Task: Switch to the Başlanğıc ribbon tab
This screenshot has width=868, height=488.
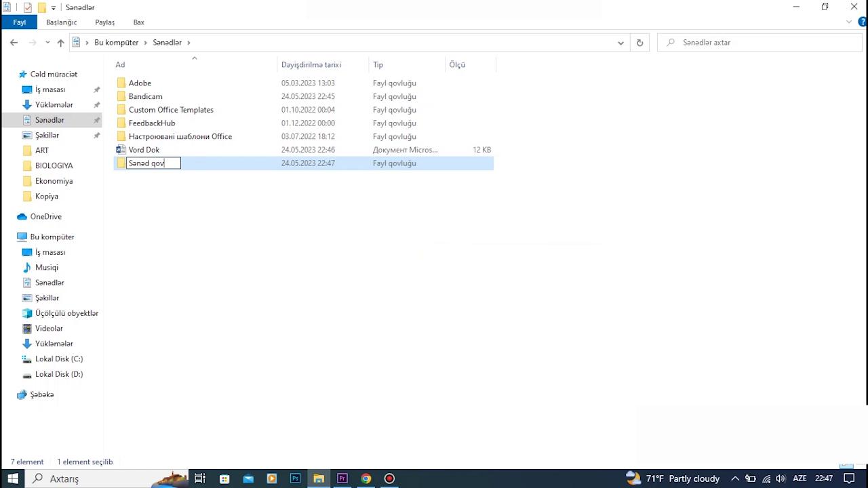Action: (x=62, y=22)
